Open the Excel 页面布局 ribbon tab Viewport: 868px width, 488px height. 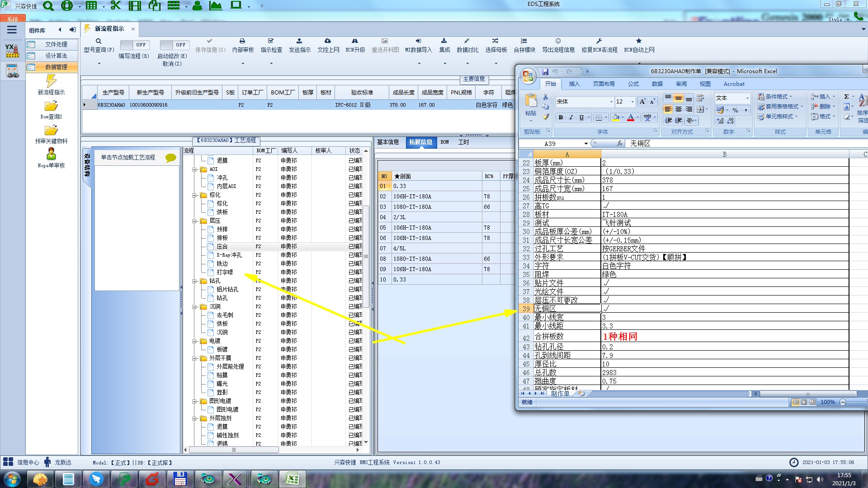(604, 84)
